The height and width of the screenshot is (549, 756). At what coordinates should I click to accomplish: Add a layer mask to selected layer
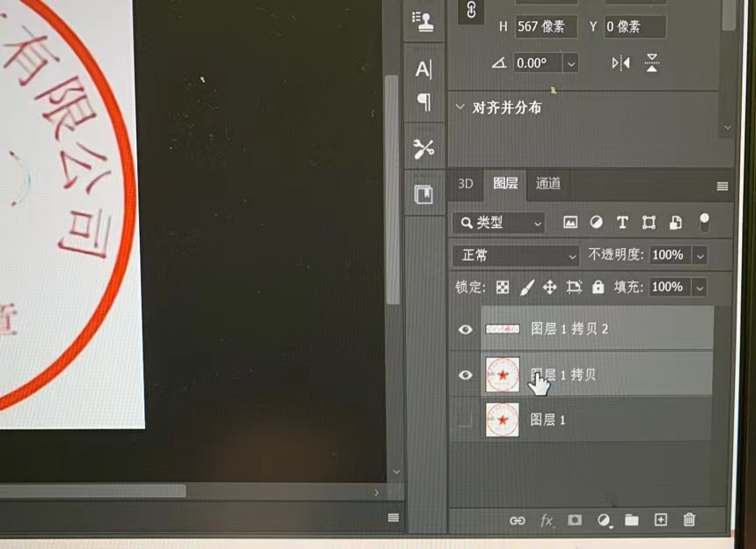(575, 521)
